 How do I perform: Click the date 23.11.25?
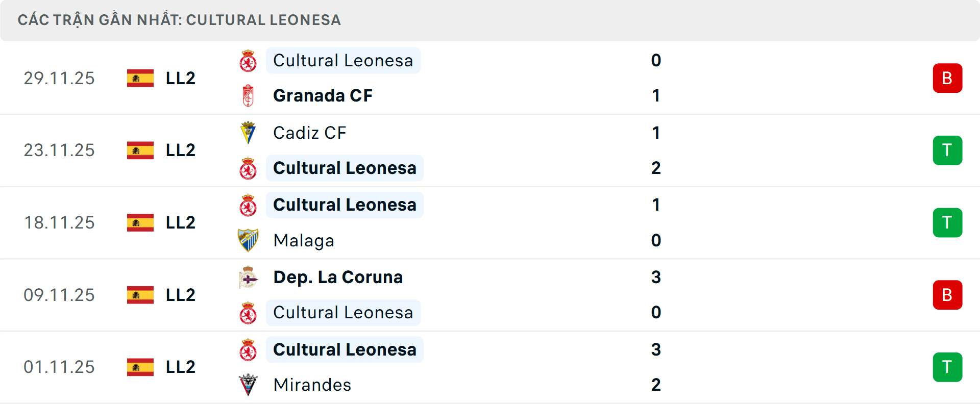59,150
